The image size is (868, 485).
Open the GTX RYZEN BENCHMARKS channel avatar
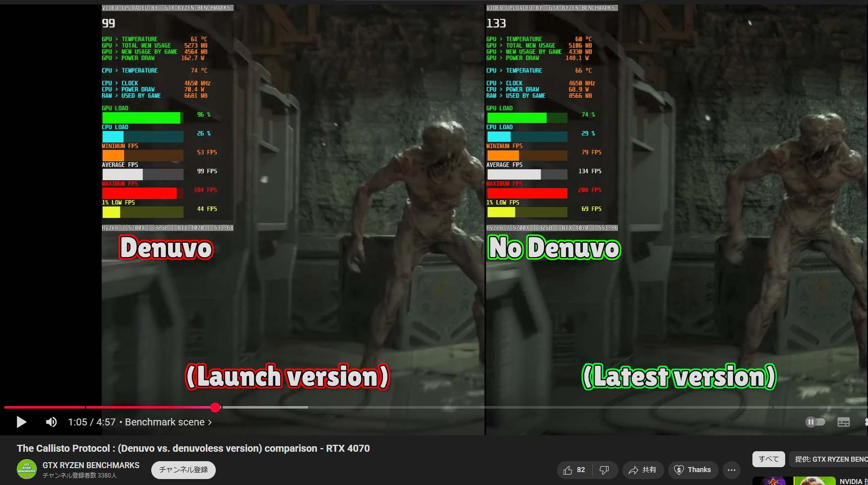[27, 469]
